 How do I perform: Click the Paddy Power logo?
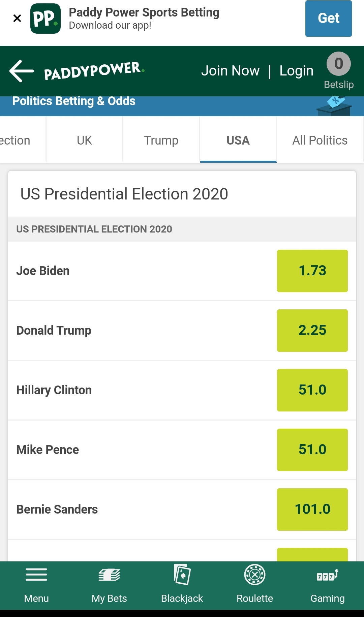94,71
